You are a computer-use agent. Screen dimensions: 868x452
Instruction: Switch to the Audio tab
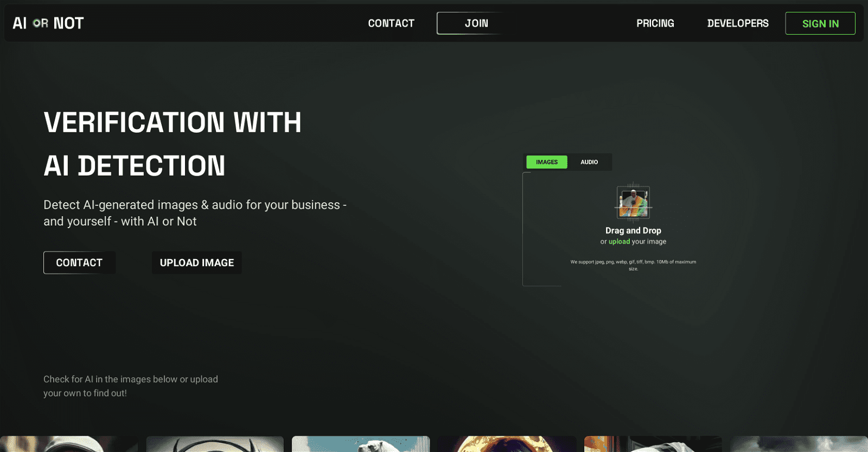click(x=589, y=162)
